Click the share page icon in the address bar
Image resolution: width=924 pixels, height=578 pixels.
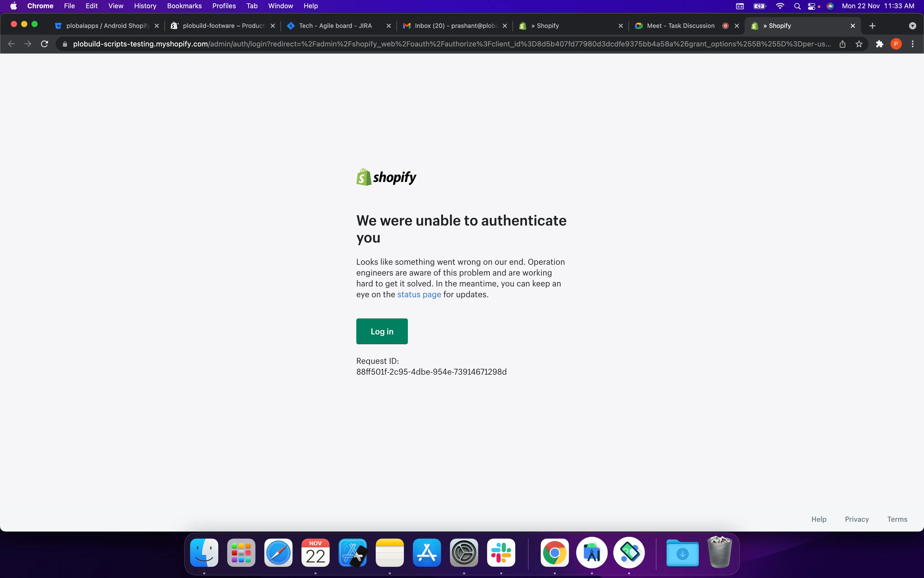click(842, 44)
